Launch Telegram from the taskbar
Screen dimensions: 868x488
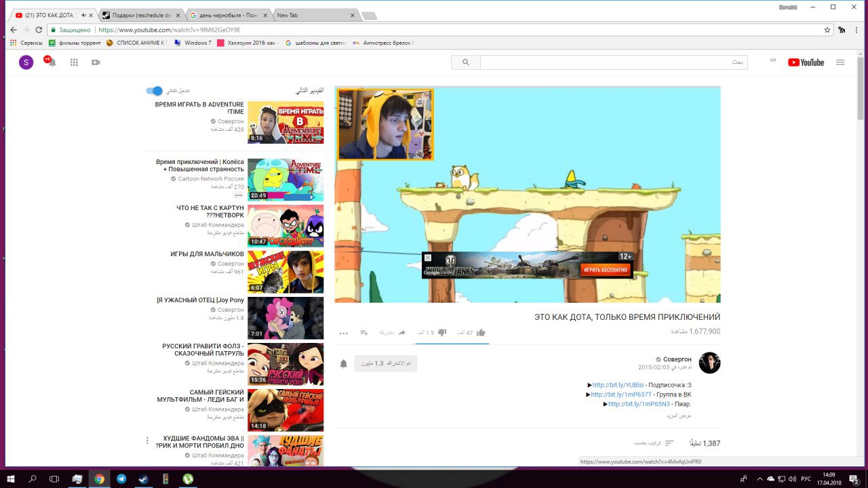point(121,479)
